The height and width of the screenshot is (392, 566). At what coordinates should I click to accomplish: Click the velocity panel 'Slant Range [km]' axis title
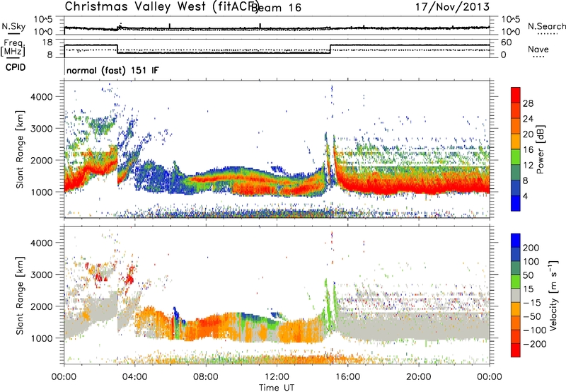click(20, 296)
